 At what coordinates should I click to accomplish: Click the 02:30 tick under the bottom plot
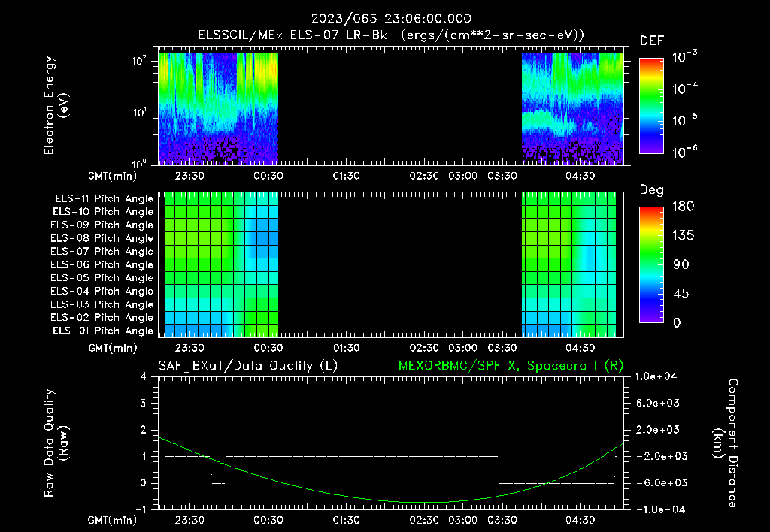tap(424, 520)
